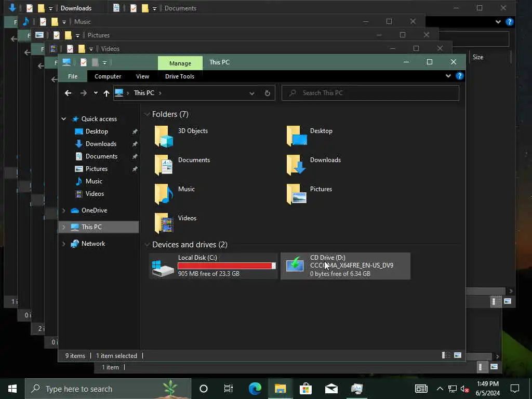Open Help with the blue question mark in This PC
This screenshot has width=532, height=399.
tap(459, 76)
